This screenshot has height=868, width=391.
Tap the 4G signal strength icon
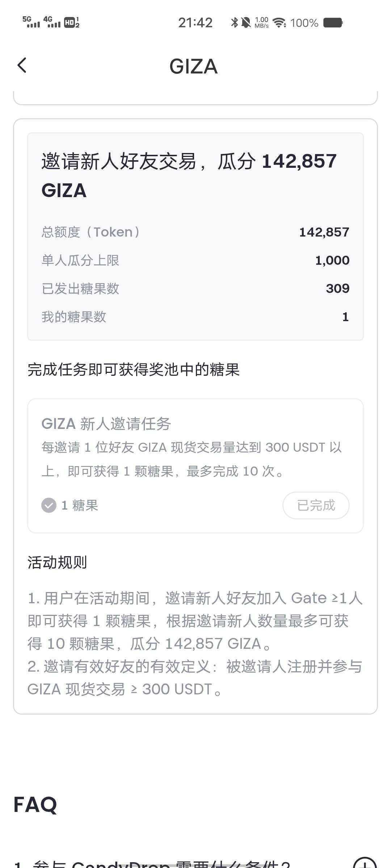52,22
